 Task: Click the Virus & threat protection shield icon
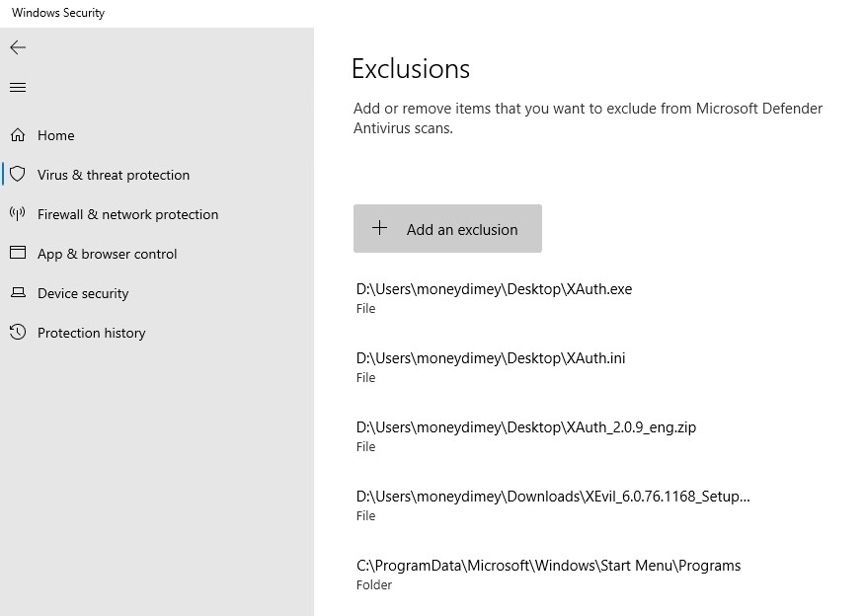click(18, 175)
